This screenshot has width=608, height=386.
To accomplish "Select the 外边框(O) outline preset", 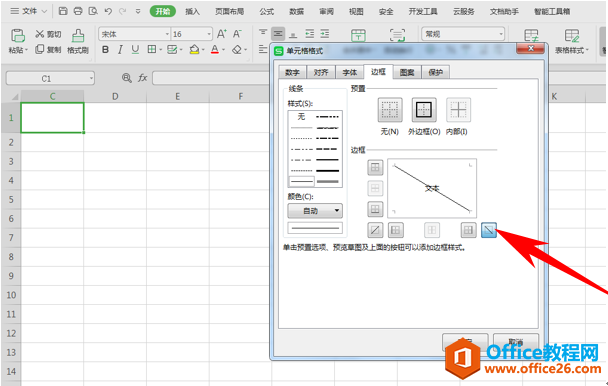I will click(x=424, y=110).
